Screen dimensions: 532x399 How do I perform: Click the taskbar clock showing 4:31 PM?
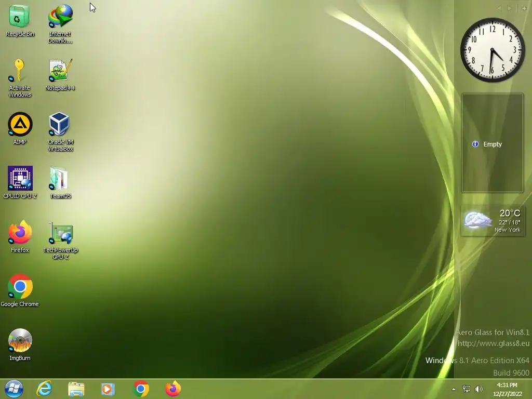click(507, 385)
